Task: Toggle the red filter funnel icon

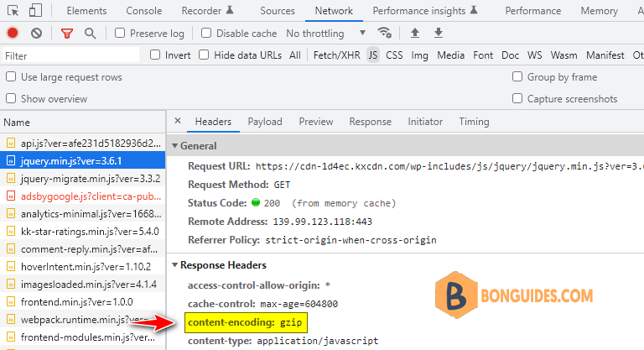Action: tap(66, 34)
